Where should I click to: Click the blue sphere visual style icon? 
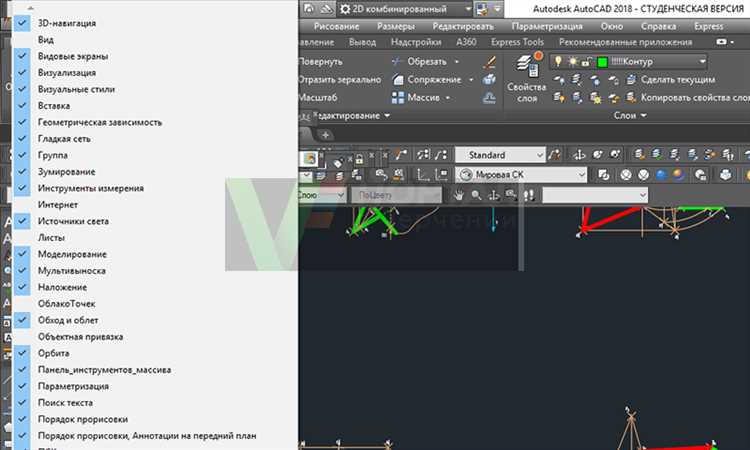[662, 175]
